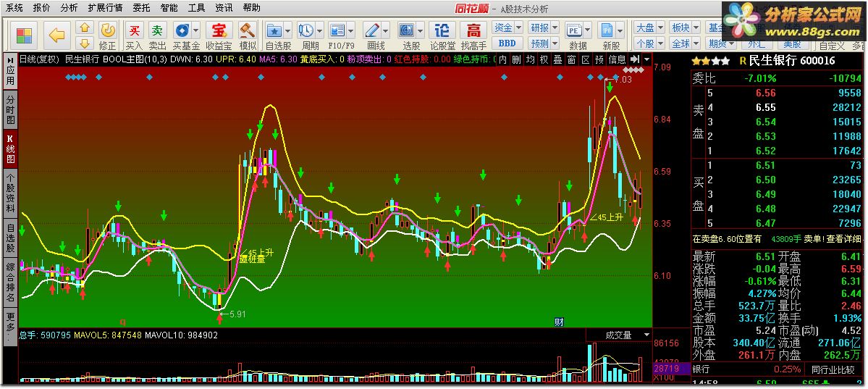The height and width of the screenshot is (389, 868).
Task: Click the 卖出 sell icon
Action: 158,30
